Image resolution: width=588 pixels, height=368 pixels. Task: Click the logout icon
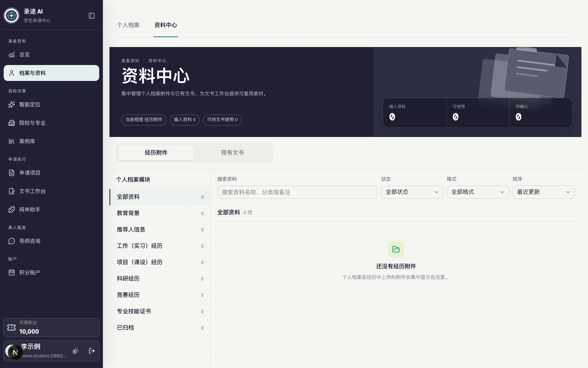[92, 351]
